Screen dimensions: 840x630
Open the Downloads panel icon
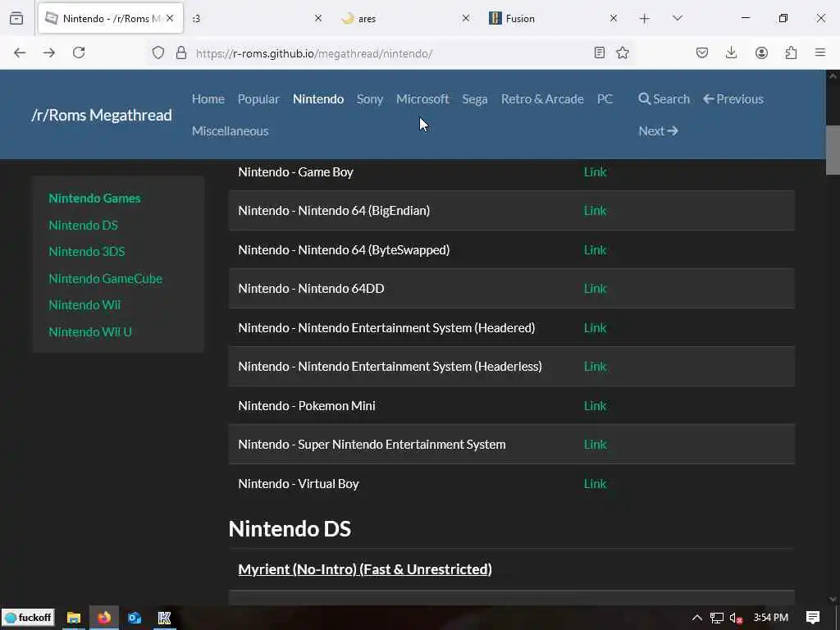731,52
